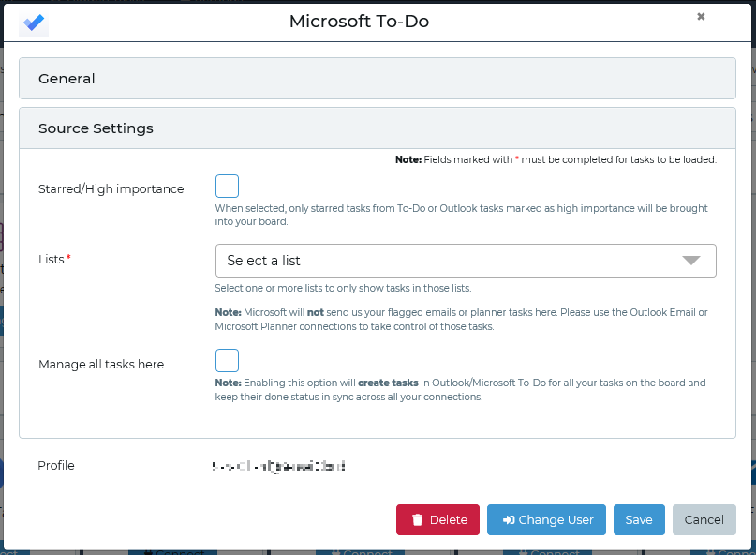The height and width of the screenshot is (555, 756).
Task: Click the dropdown arrow icon on the list selector
Action: (x=692, y=260)
